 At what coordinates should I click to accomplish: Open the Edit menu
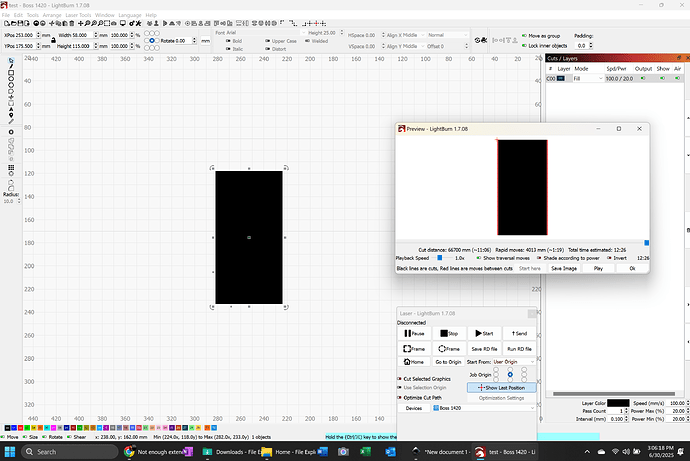point(18,15)
